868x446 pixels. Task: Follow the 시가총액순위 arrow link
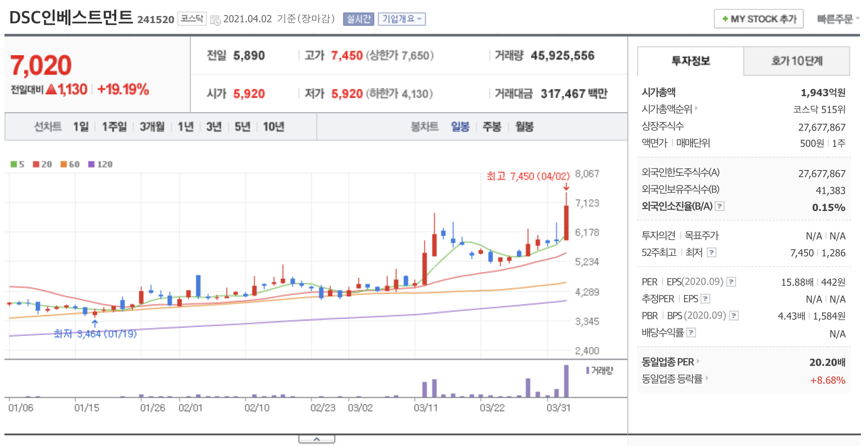[670, 109]
